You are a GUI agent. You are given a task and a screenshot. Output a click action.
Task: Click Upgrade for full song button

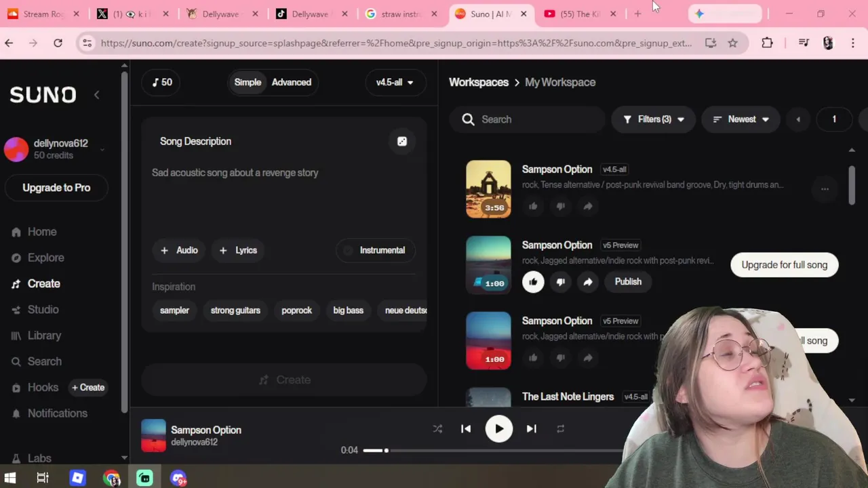(785, 265)
